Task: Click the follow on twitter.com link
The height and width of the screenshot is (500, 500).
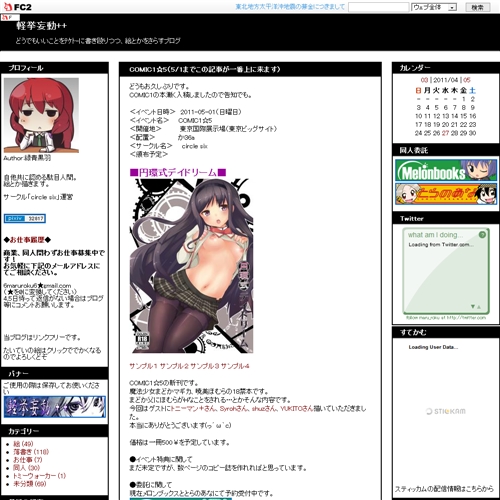Action: (446, 318)
